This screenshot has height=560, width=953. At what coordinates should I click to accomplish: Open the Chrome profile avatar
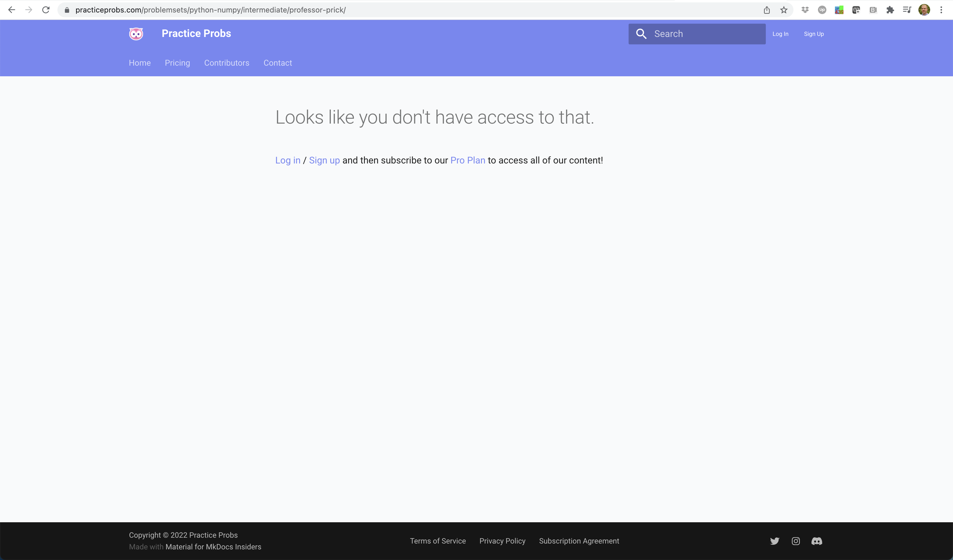tap(924, 10)
